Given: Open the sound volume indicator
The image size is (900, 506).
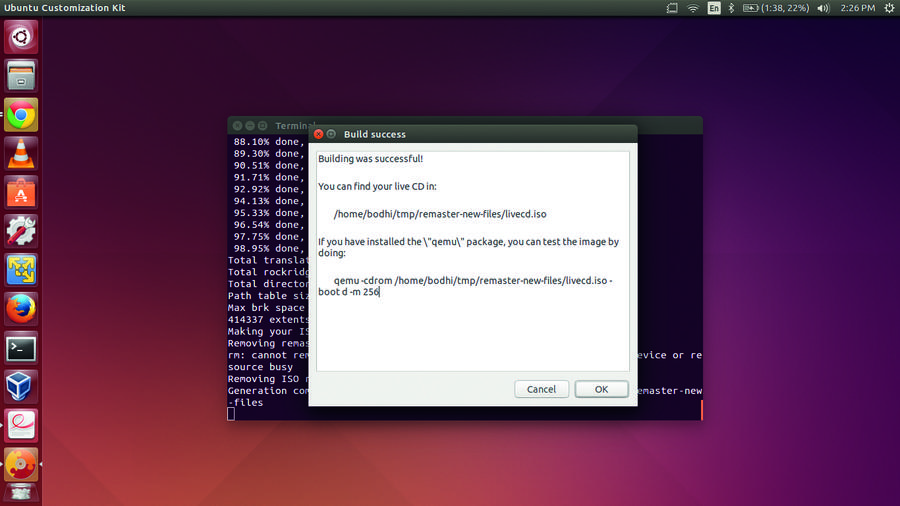Looking at the screenshot, I should click(823, 8).
